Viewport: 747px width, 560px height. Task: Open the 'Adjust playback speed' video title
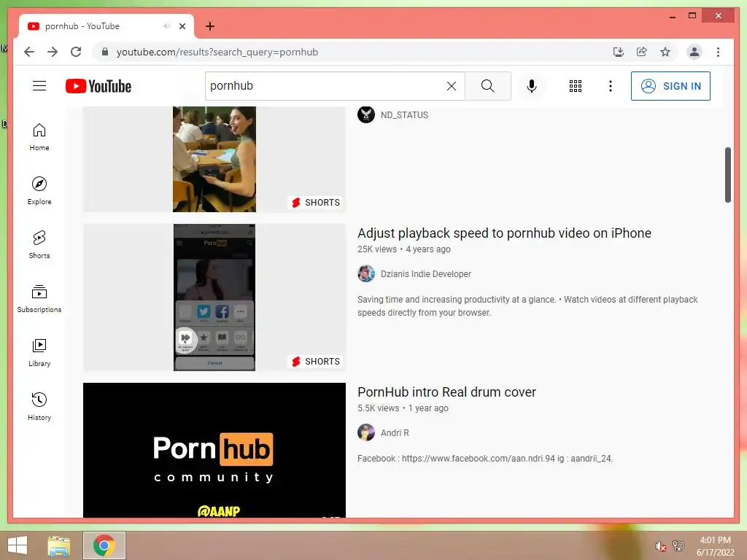504,233
